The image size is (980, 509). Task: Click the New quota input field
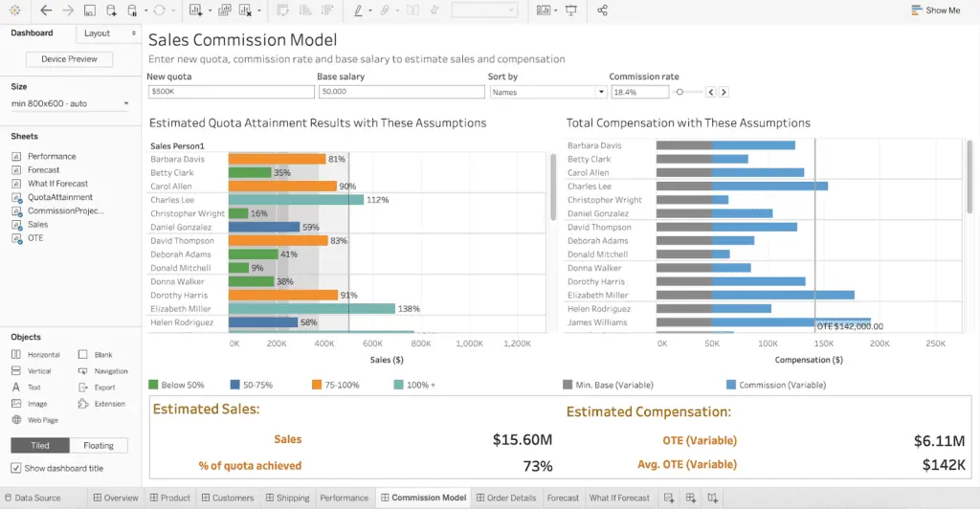click(231, 92)
